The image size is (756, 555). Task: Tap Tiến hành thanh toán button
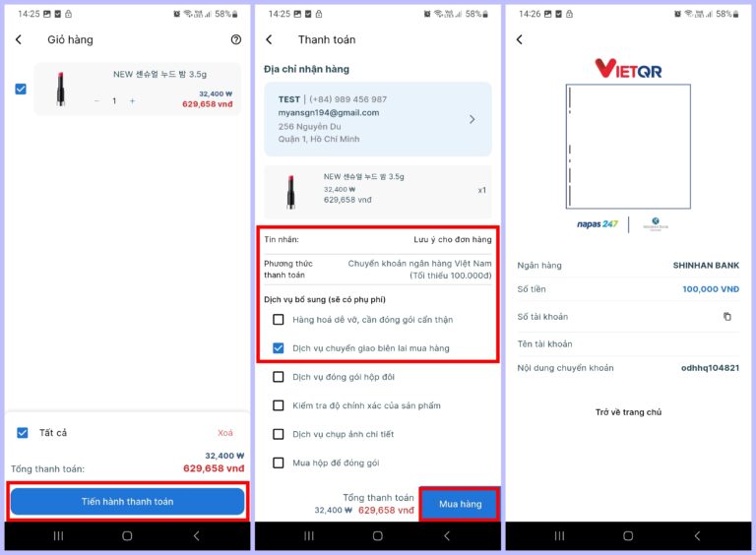pos(127,502)
